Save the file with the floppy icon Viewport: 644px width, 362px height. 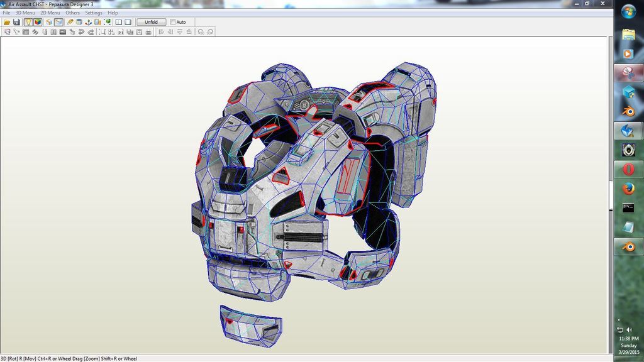click(x=16, y=22)
